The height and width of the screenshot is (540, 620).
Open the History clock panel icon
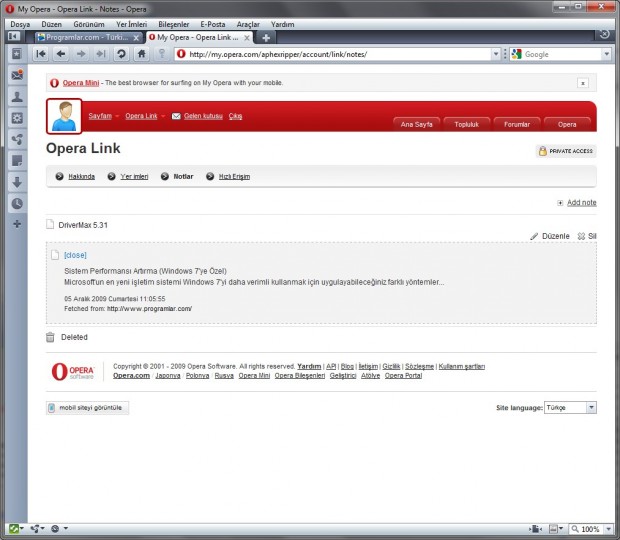17,204
